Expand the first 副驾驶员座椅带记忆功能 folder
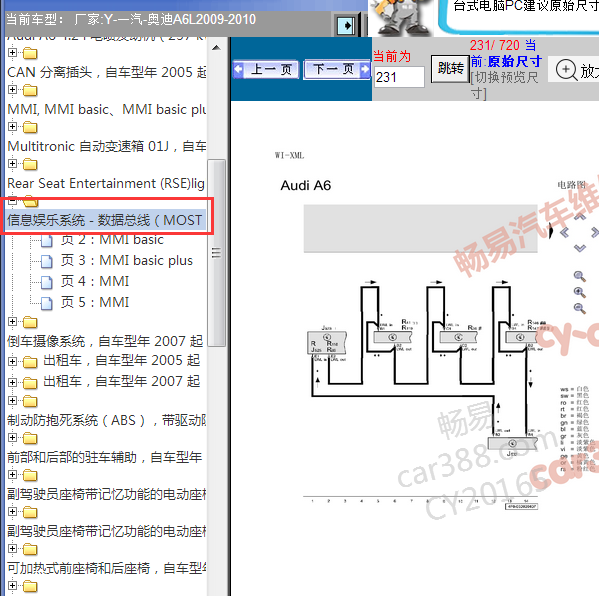Screen dimensions: 599x596 pos(12,475)
